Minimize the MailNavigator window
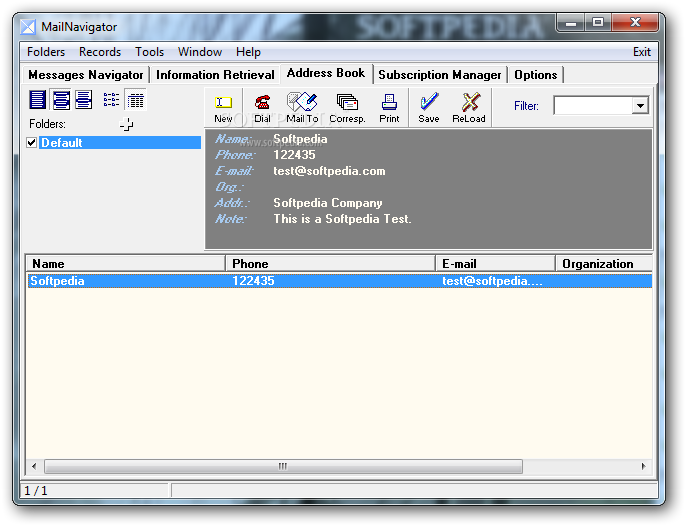The width and height of the screenshot is (686, 526). tap(570, 23)
